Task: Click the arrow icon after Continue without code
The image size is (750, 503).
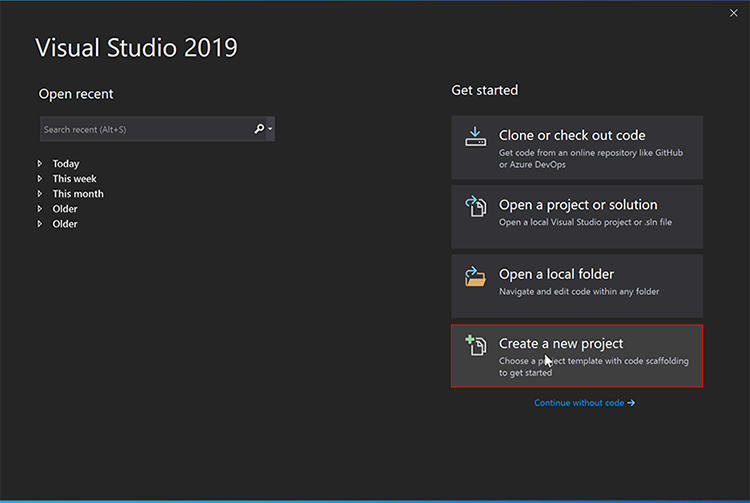Action: (631, 403)
